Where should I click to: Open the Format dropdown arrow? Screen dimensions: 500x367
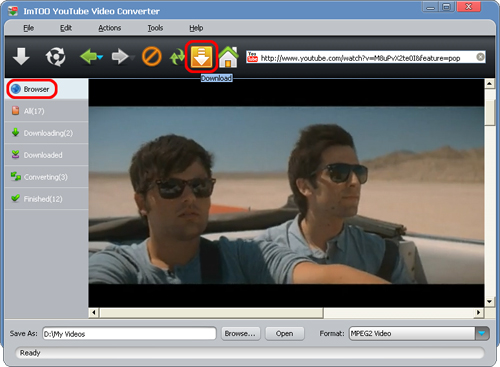[x=482, y=333]
